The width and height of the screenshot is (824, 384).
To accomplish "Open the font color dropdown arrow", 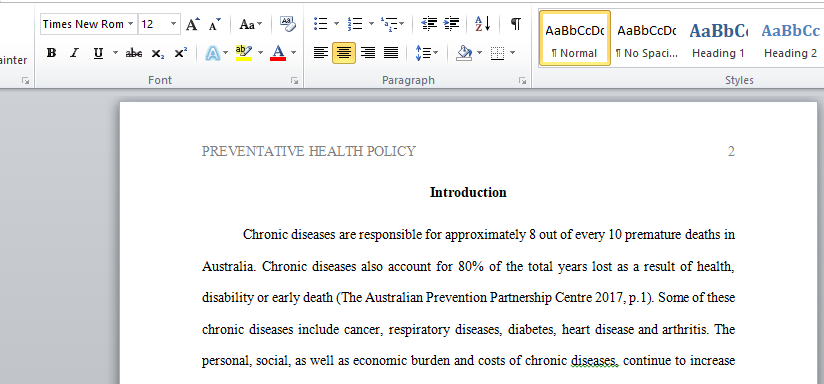I will coord(293,53).
